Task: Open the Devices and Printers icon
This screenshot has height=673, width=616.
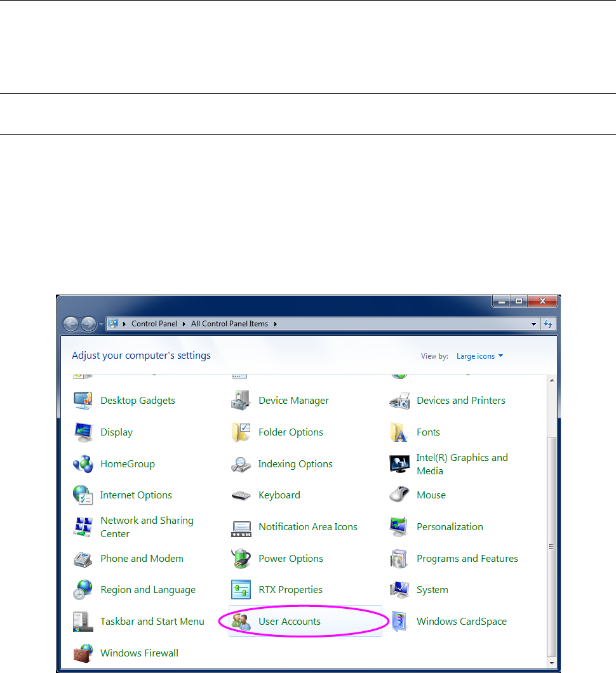Action: click(399, 401)
